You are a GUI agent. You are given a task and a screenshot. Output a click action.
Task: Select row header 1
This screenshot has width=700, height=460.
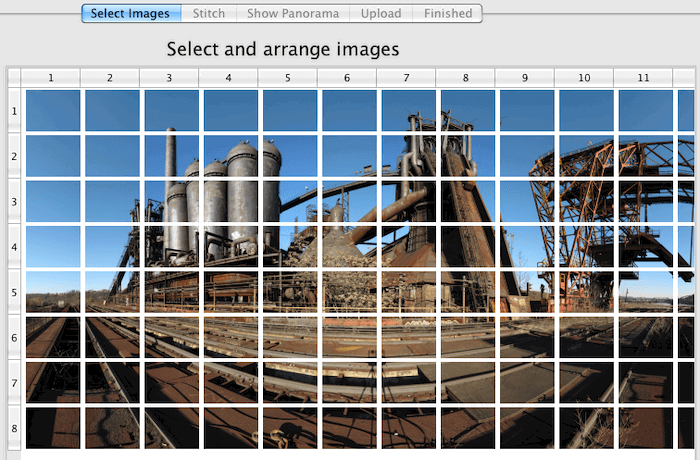14,111
